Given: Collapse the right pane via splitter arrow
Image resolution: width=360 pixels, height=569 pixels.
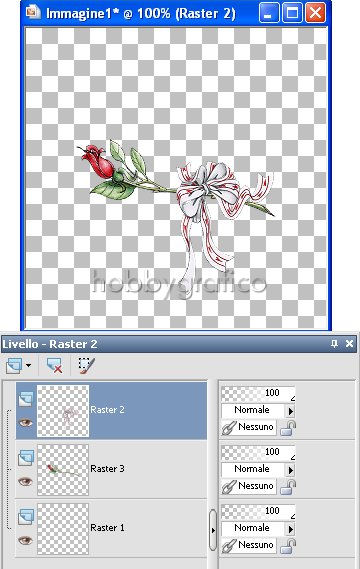Looking at the screenshot, I should click(213, 530).
